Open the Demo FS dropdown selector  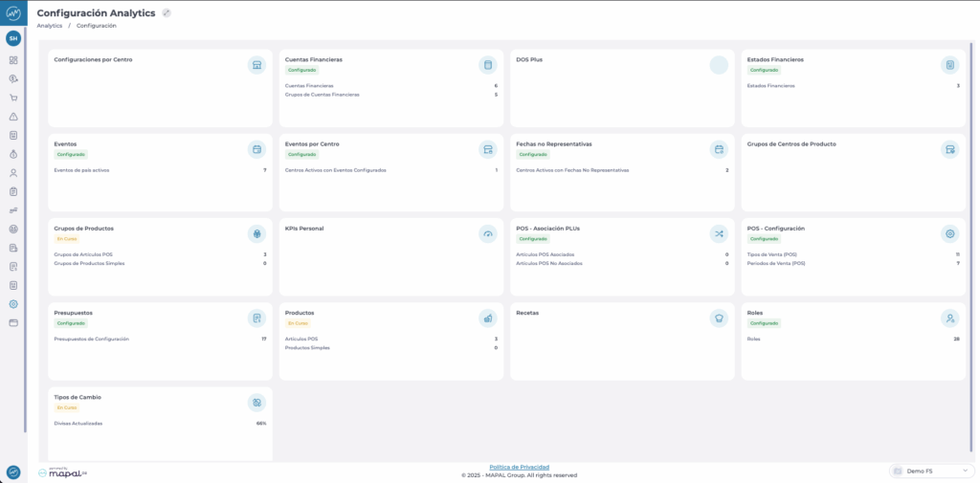[x=931, y=471]
